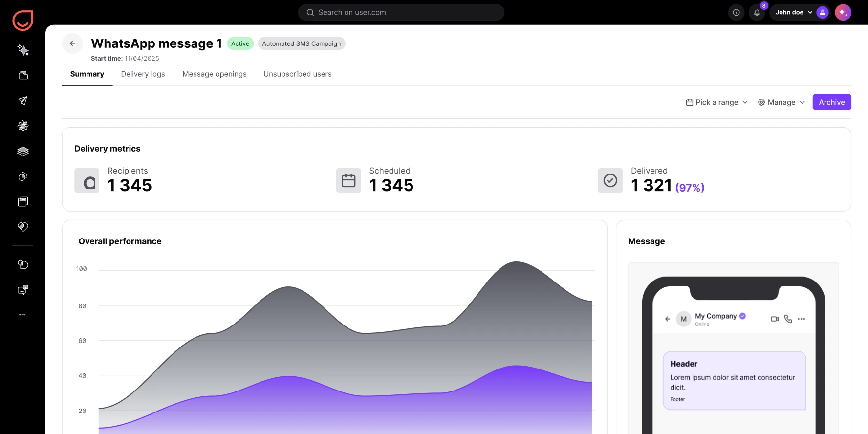Click the Delivered checkmark metric icon
The width and height of the screenshot is (868, 434).
point(610,180)
